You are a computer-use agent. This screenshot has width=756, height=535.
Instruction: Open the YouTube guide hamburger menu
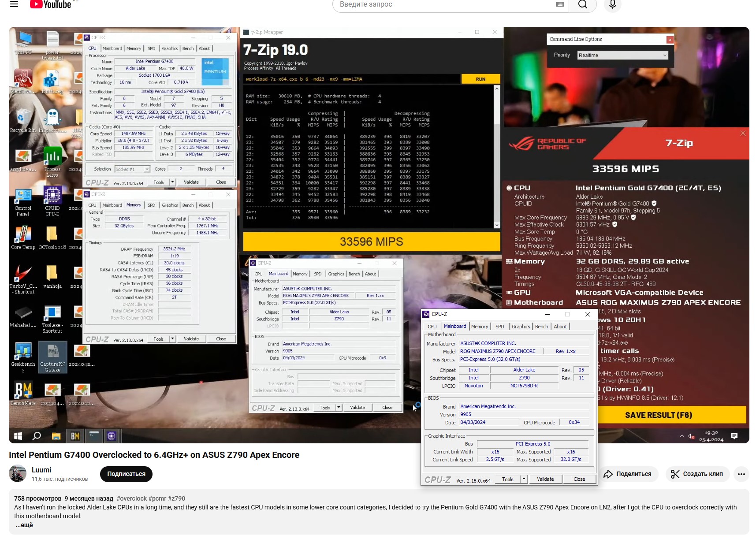(x=14, y=4)
